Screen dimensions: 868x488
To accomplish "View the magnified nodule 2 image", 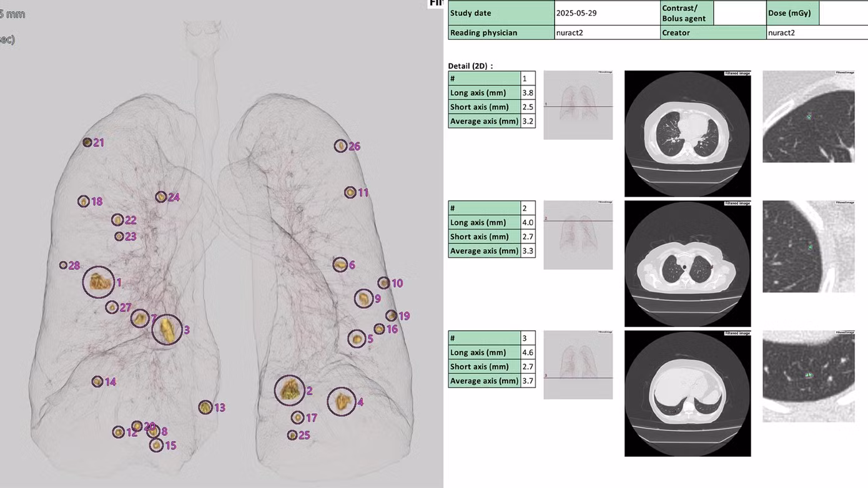I will point(809,246).
